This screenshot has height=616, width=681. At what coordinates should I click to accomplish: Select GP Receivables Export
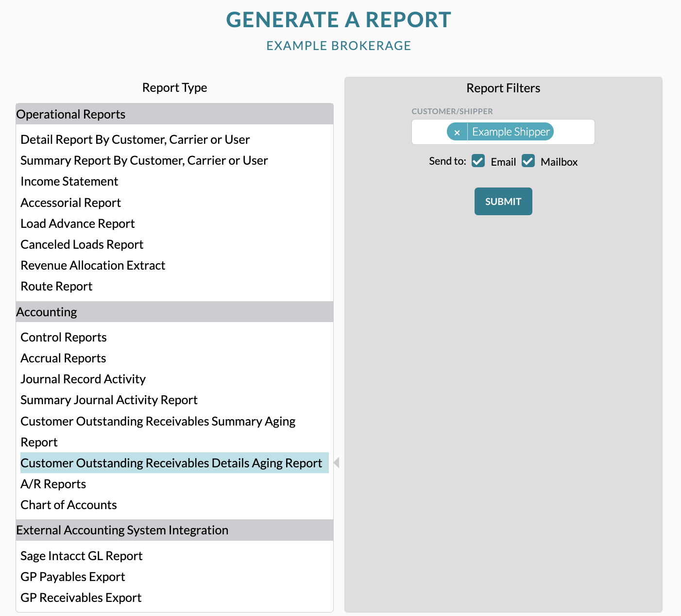[81, 598]
